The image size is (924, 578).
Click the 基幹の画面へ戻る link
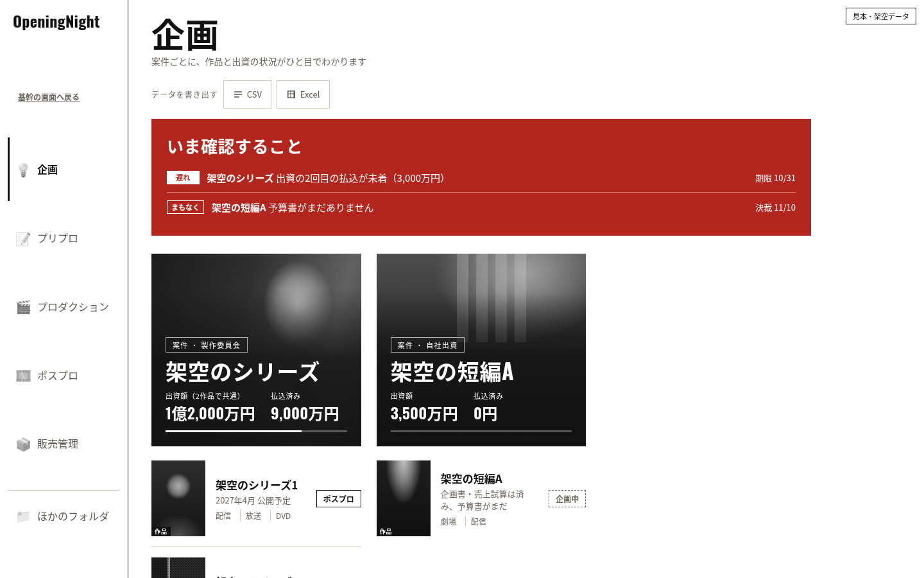[x=49, y=98]
